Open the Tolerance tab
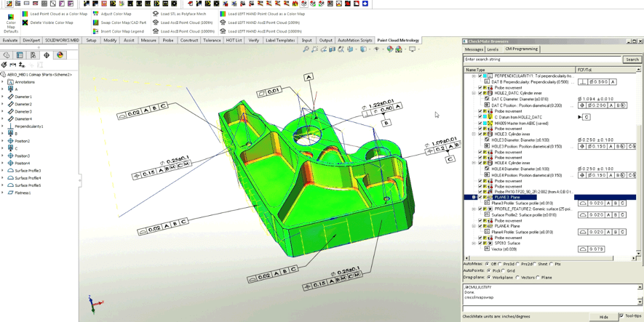644x322 pixels. click(x=212, y=40)
